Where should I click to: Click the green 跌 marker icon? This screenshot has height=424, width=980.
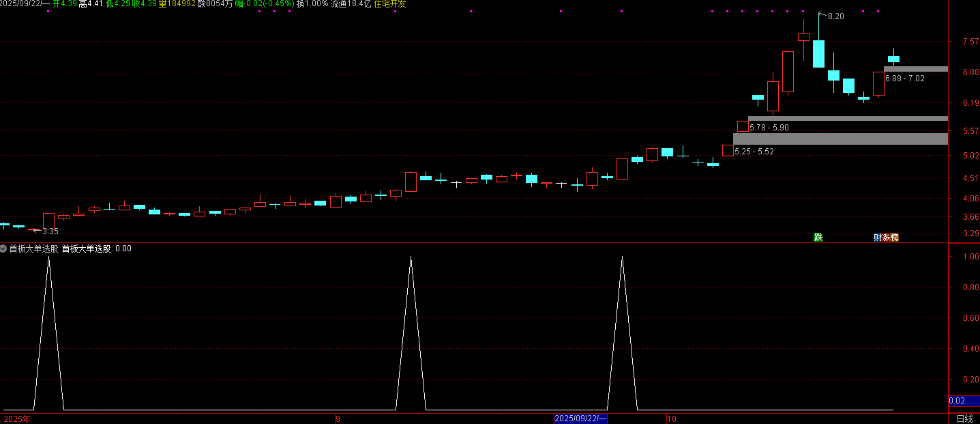click(818, 238)
